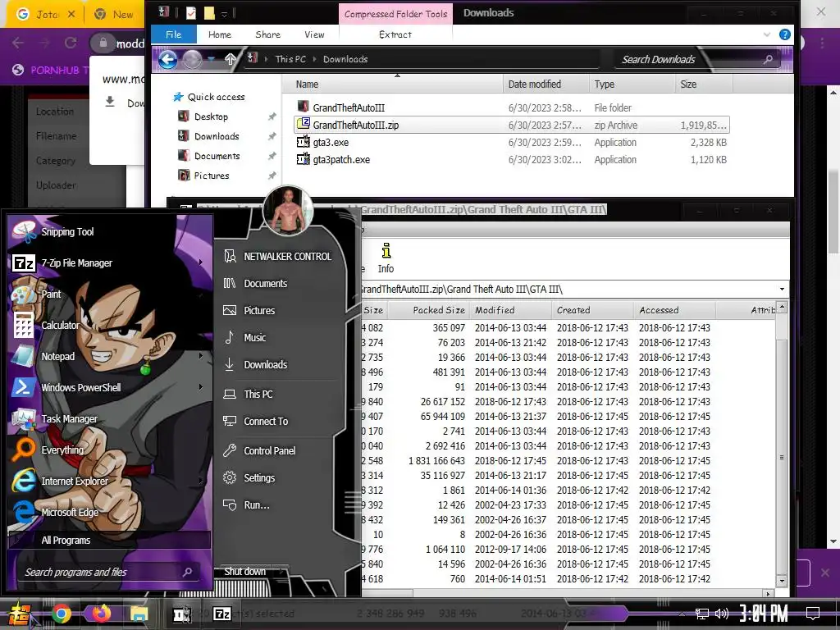Image resolution: width=840 pixels, height=630 pixels.
Task: Open volume control in system tray
Action: tap(722, 614)
